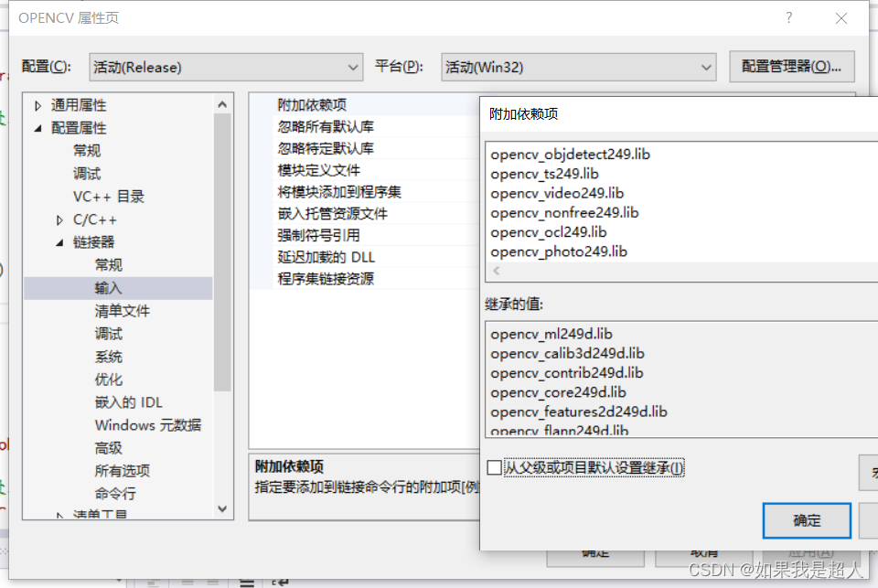Click opencv_ocl249.lib line in editor
Image resolution: width=878 pixels, height=588 pixels.
pyautogui.click(x=548, y=232)
